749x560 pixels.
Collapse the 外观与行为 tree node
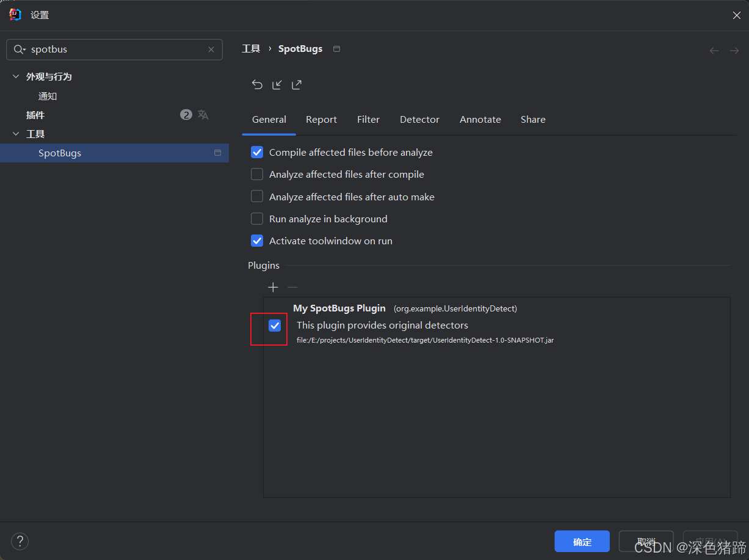click(16, 76)
